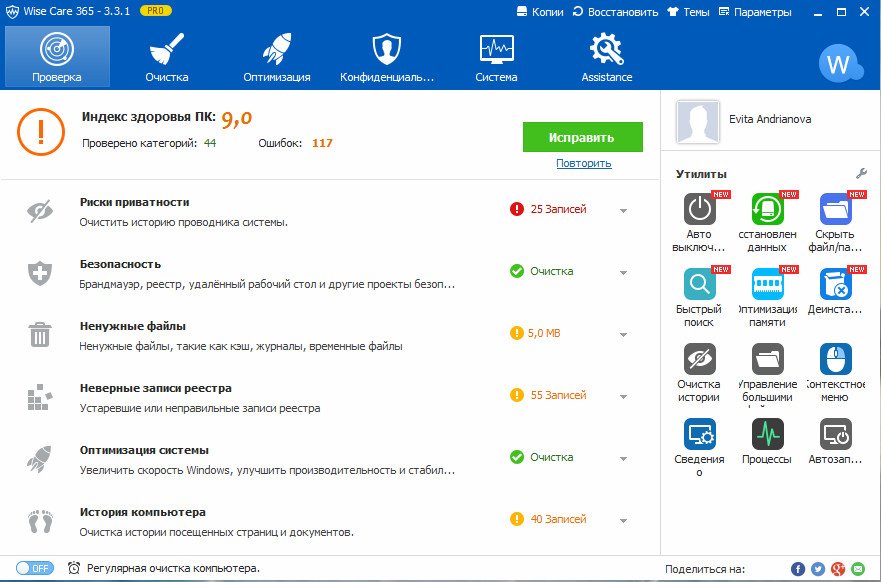Toggle regular computer cleaning OFF switch
The width and height of the screenshot is (881, 582).
coord(35,568)
